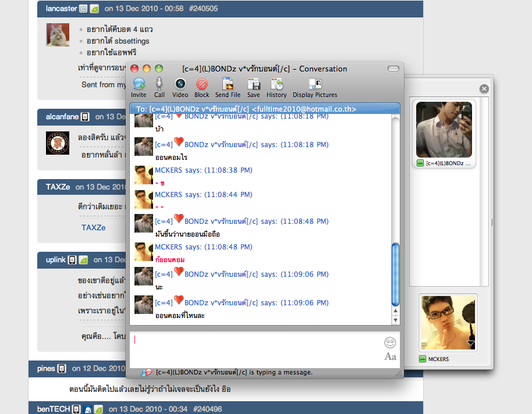
Task: Close the display pictures drawer
Action: point(484,89)
